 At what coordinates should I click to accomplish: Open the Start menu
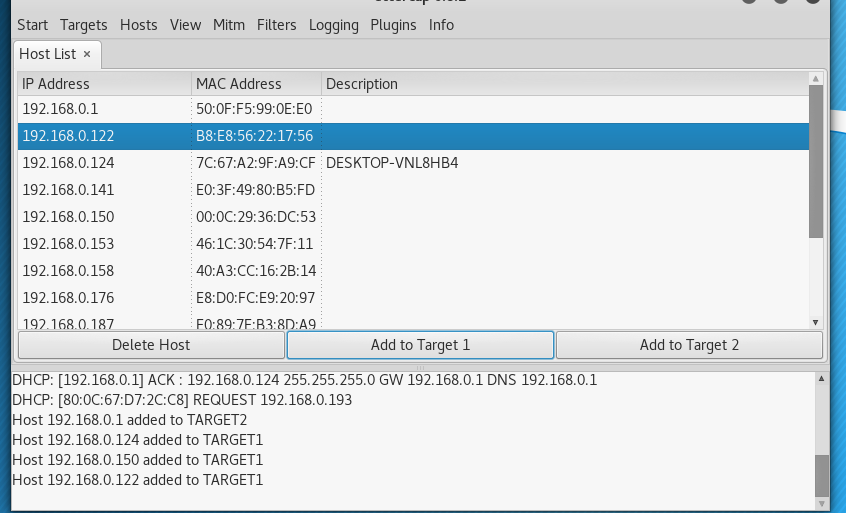[x=32, y=25]
